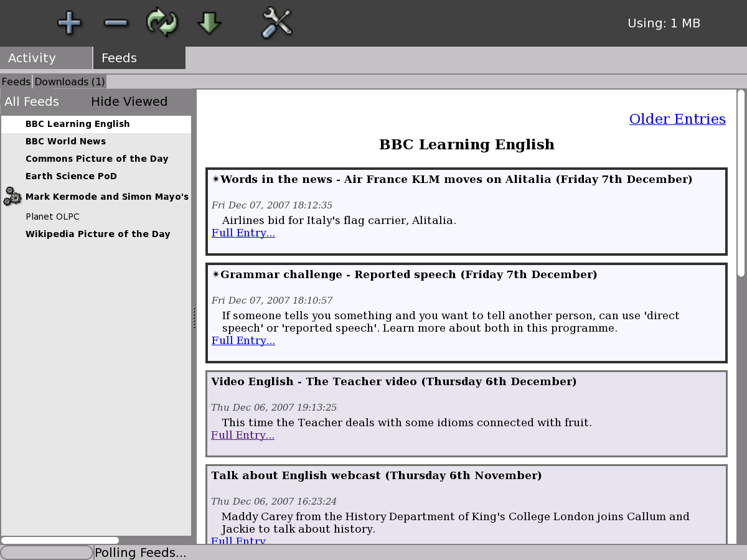Screen dimensions: 747x560
Task: Open Full Entry for Air France article
Action: pyautogui.click(x=243, y=233)
